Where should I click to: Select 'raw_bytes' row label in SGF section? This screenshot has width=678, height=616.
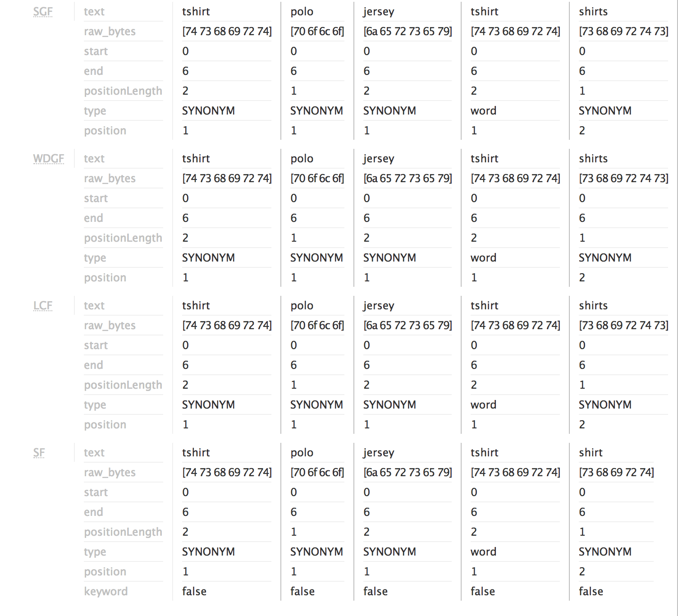[x=110, y=32]
